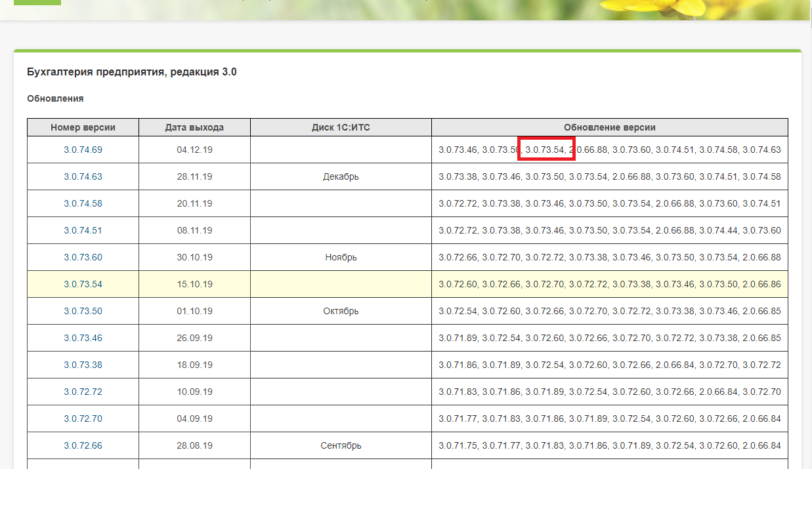Follow 3.0.73.60 link in Номер версии column
The height and width of the screenshot is (509, 812).
point(83,257)
